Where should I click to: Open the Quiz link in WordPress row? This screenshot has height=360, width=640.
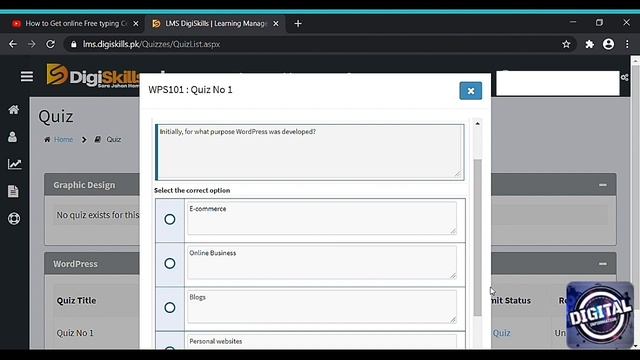click(501, 333)
